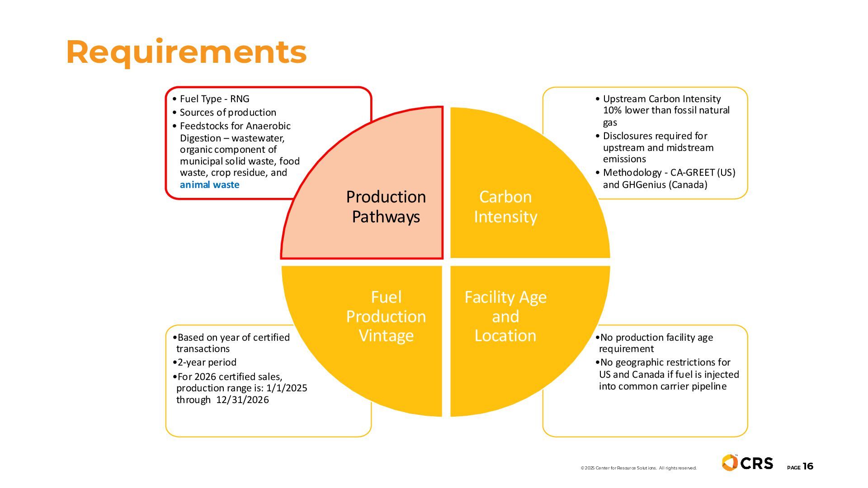This screenshot has width=868, height=488.
Task: Click the Facility Age and Location quadrant
Action: tap(505, 316)
